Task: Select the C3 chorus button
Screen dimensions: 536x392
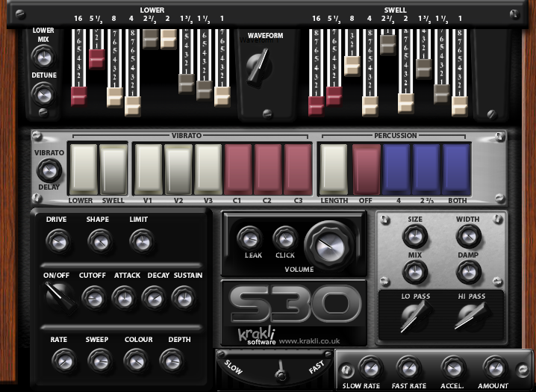Action: [298, 169]
